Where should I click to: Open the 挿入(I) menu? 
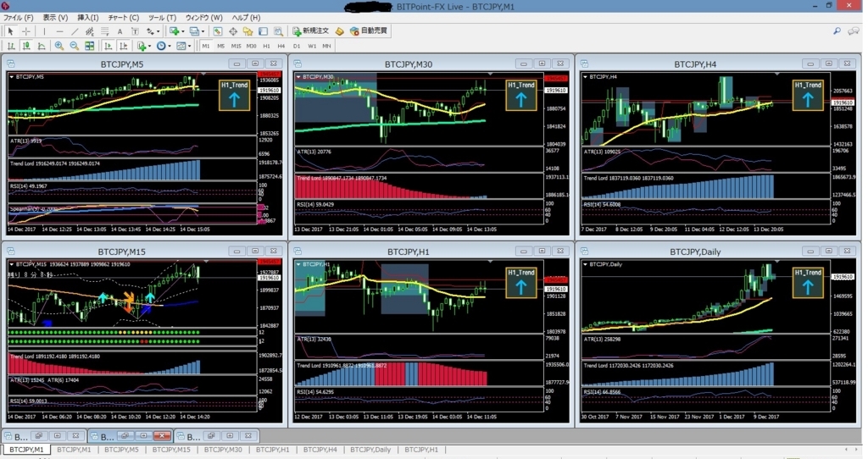tap(87, 17)
